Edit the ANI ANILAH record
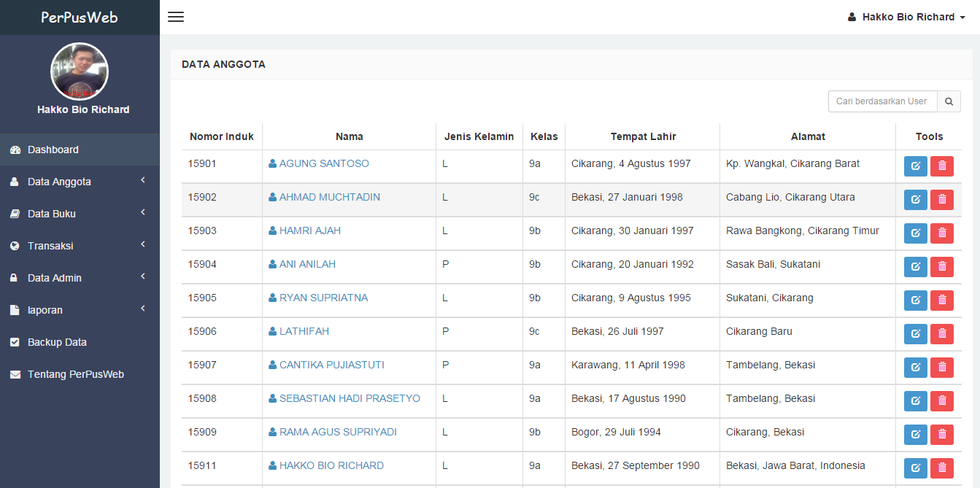The image size is (980, 488). pos(916,267)
